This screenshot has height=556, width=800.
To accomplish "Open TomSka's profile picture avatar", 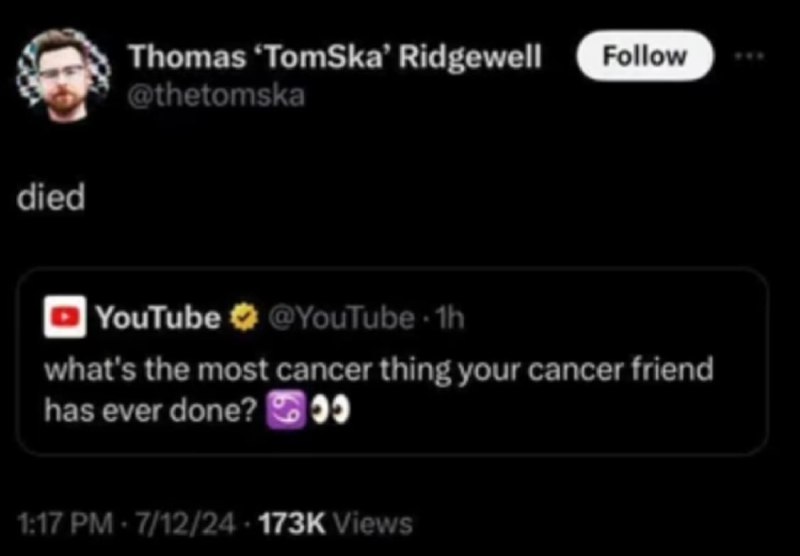I will coord(64,75).
